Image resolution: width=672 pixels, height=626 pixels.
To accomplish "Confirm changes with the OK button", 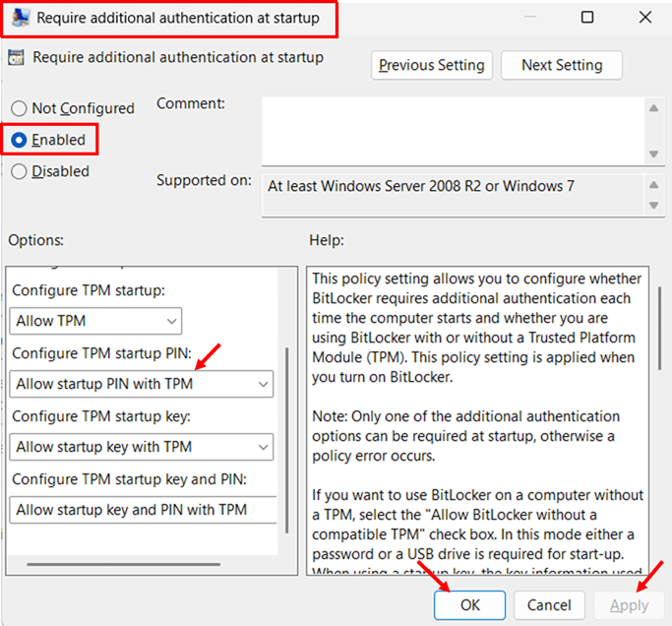I will tap(469, 604).
